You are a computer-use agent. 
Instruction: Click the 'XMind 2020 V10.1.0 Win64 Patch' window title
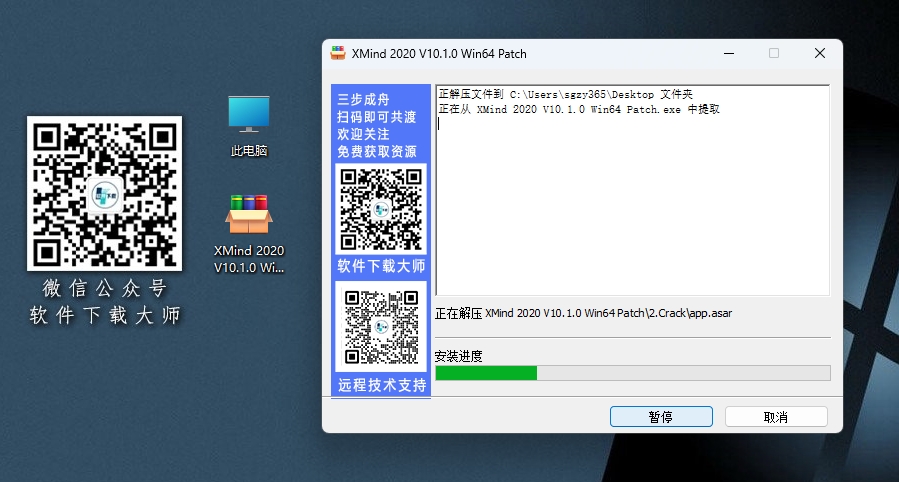coord(439,54)
